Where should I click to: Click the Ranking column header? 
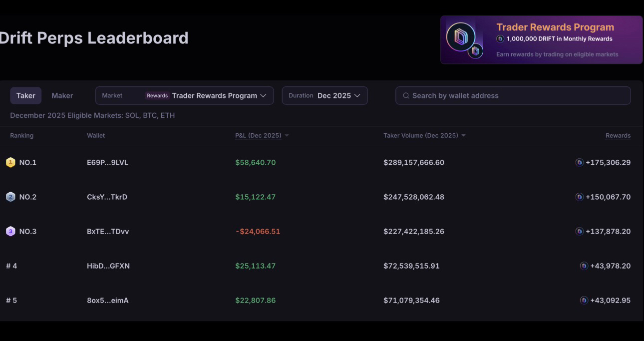[21, 135]
